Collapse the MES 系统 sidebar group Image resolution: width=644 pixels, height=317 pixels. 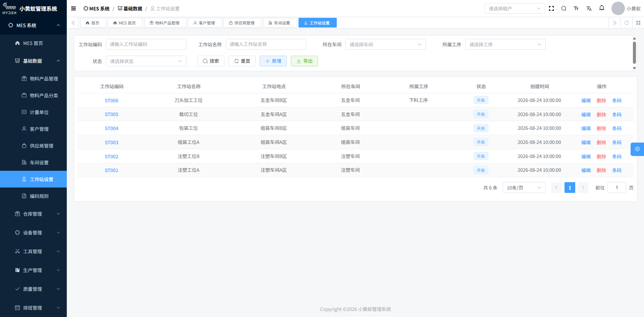34,25
